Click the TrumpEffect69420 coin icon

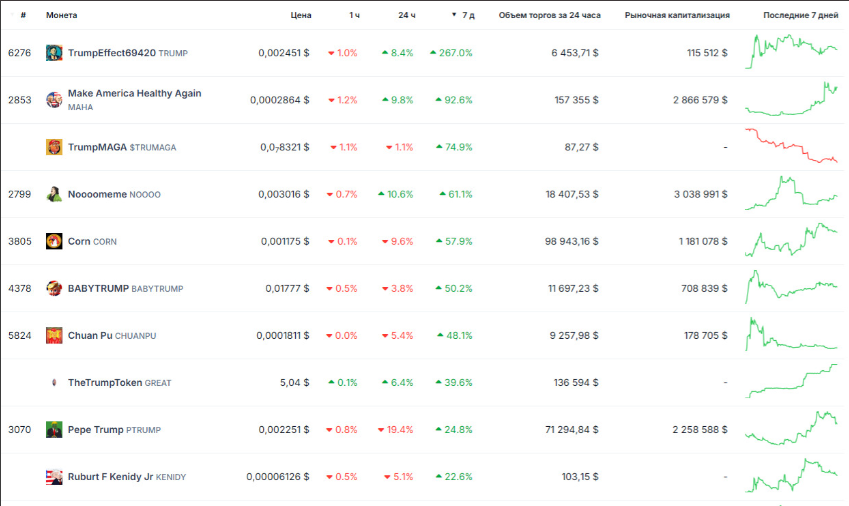(x=54, y=53)
